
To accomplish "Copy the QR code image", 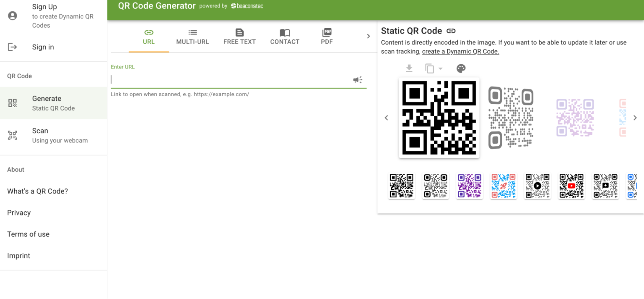I will pyautogui.click(x=430, y=68).
